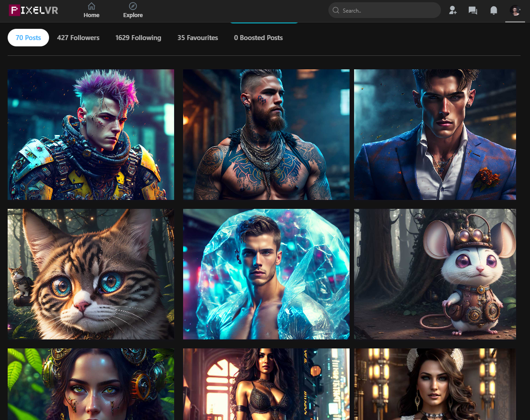Open steampunk white mouse post

pyautogui.click(x=435, y=274)
